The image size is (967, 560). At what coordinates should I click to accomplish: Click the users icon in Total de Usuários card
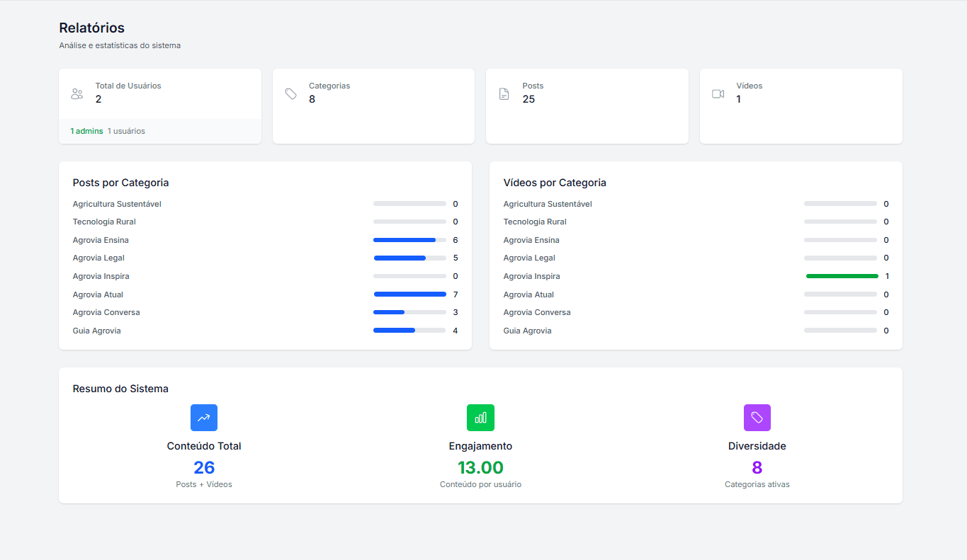pyautogui.click(x=77, y=93)
